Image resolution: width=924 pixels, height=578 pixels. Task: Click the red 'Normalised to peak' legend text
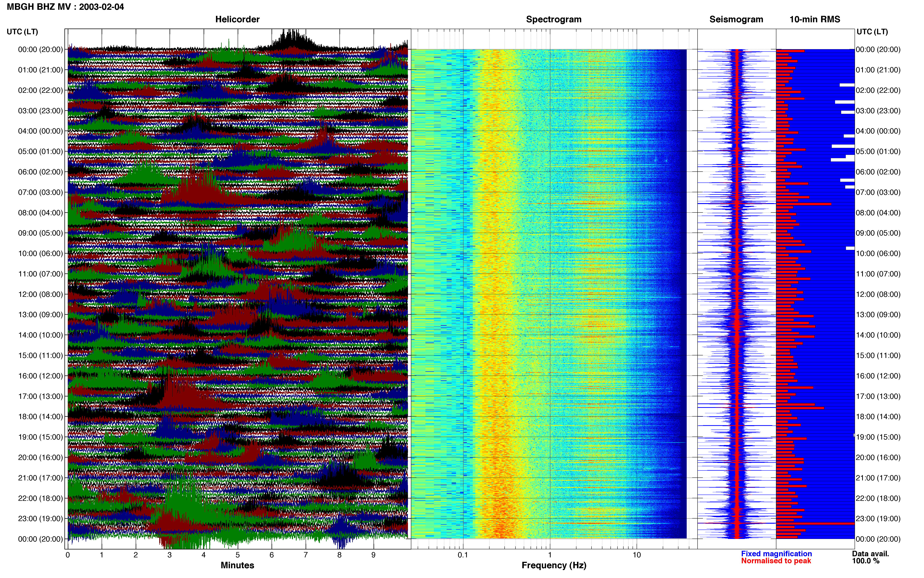[776, 561]
